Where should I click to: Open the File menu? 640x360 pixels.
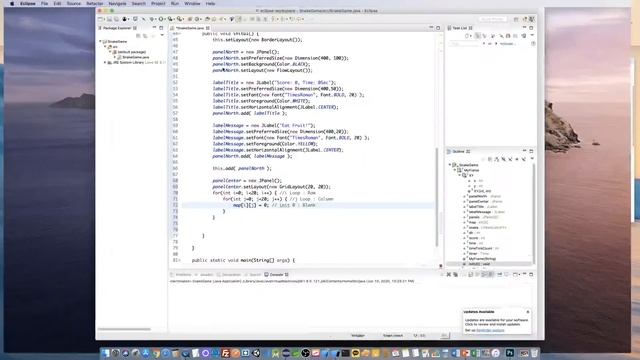point(44,4)
